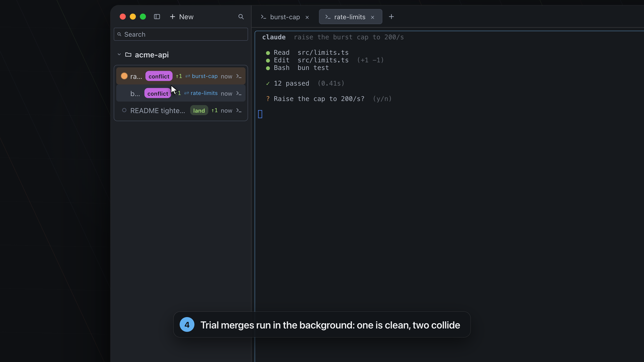Click the orange status dot on first session
This screenshot has width=644, height=362.
coord(124,76)
